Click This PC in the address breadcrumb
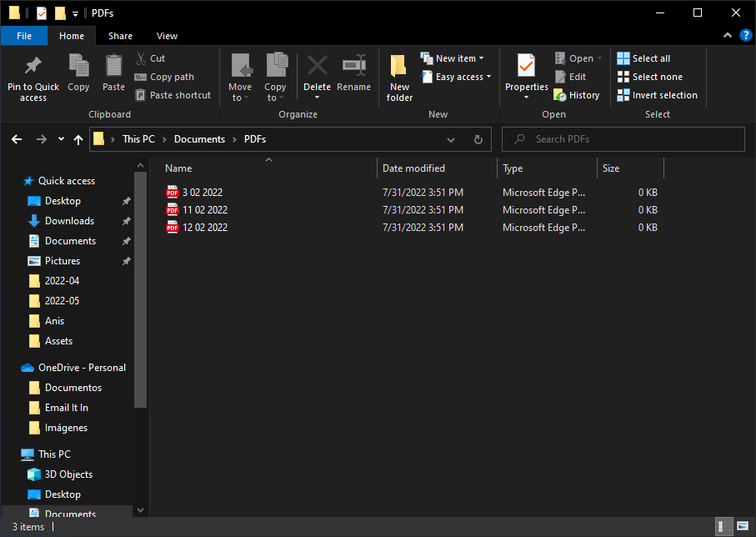 click(x=138, y=139)
